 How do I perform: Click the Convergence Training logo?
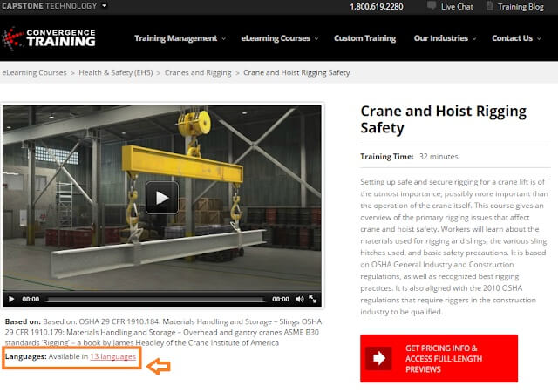click(49, 38)
